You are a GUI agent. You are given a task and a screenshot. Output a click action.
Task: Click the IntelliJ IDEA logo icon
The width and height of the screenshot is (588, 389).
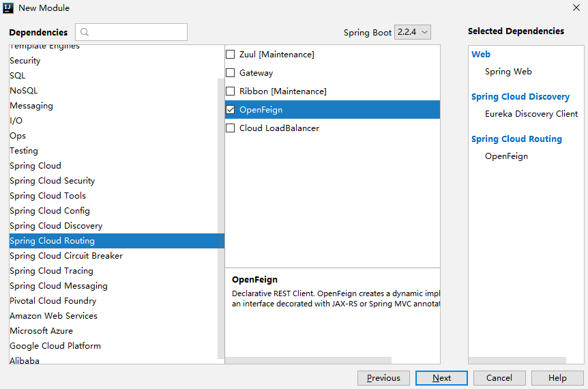pos(8,8)
